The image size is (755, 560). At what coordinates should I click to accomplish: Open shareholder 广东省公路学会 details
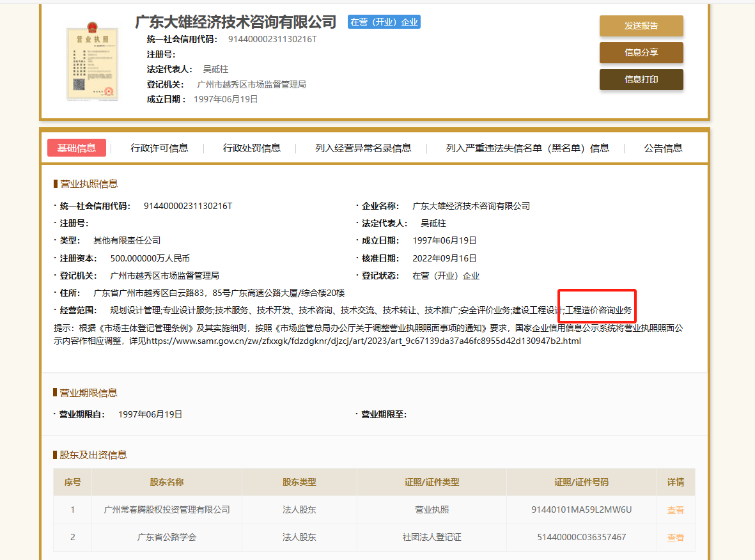point(166,538)
